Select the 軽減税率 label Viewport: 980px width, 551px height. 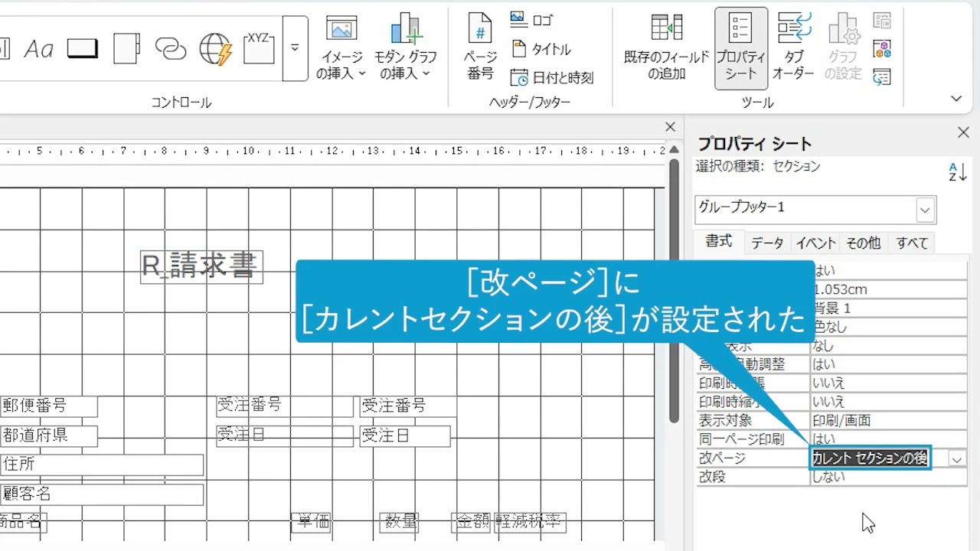pos(531,523)
